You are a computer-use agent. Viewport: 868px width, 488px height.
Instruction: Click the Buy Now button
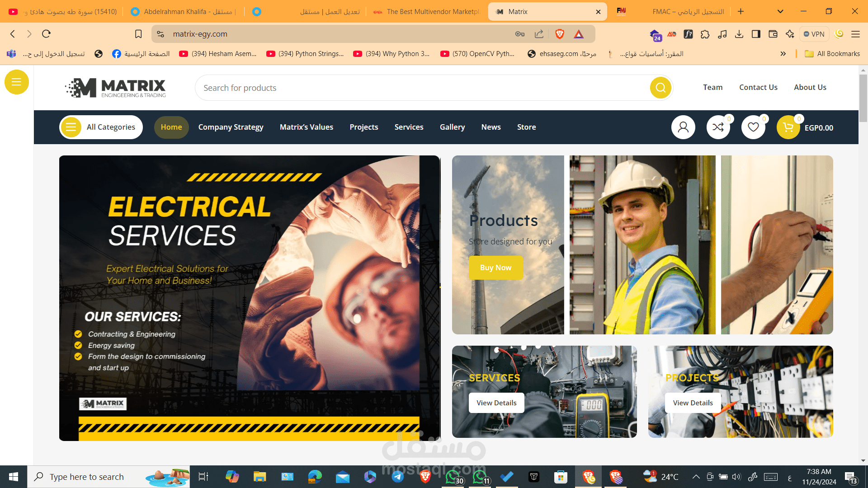tap(495, 267)
